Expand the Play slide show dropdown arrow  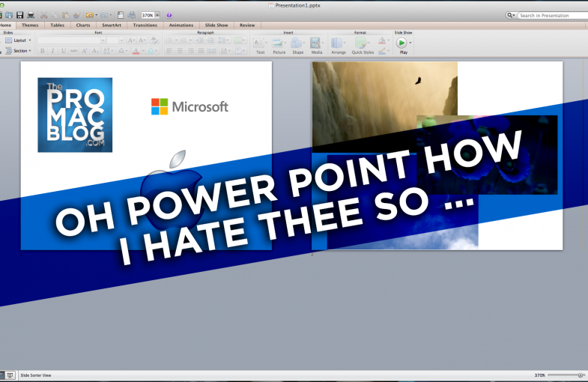click(x=410, y=43)
